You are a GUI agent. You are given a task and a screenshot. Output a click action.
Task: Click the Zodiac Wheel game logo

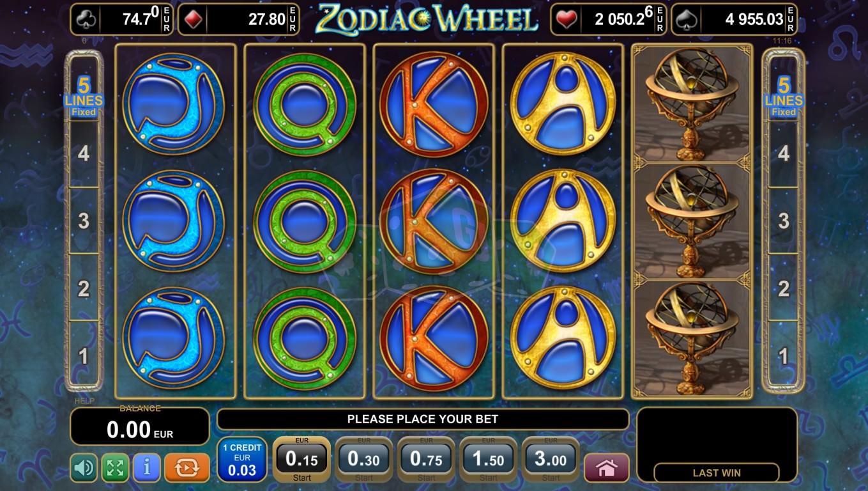coord(427,19)
